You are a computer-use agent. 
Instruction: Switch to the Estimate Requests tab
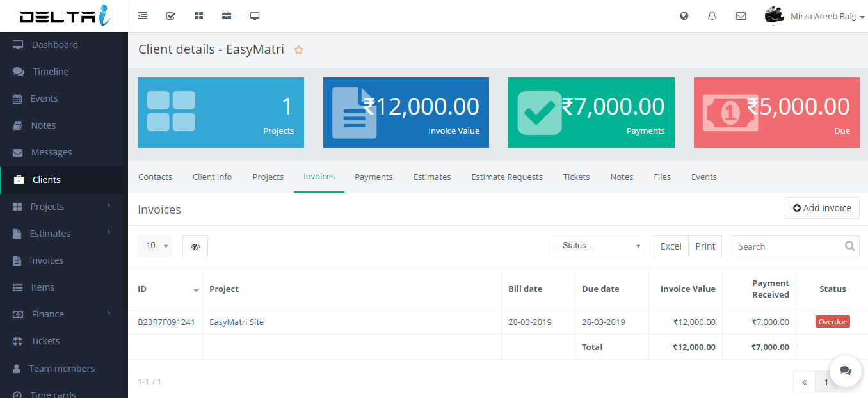[507, 177]
